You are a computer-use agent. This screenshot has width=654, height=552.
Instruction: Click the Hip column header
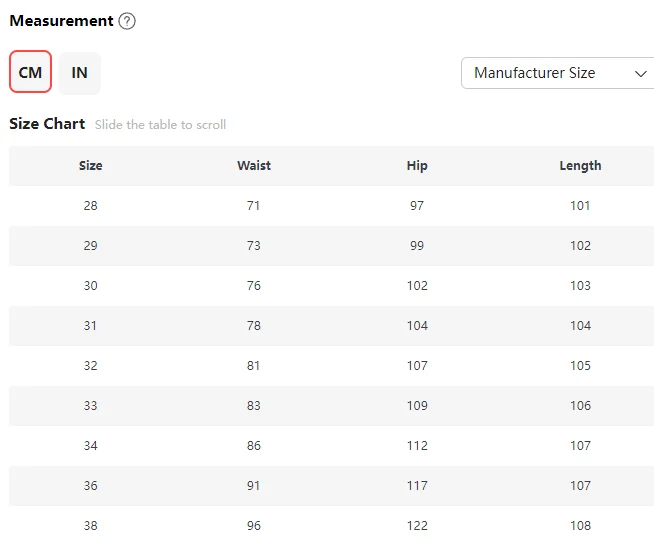pyautogui.click(x=417, y=166)
